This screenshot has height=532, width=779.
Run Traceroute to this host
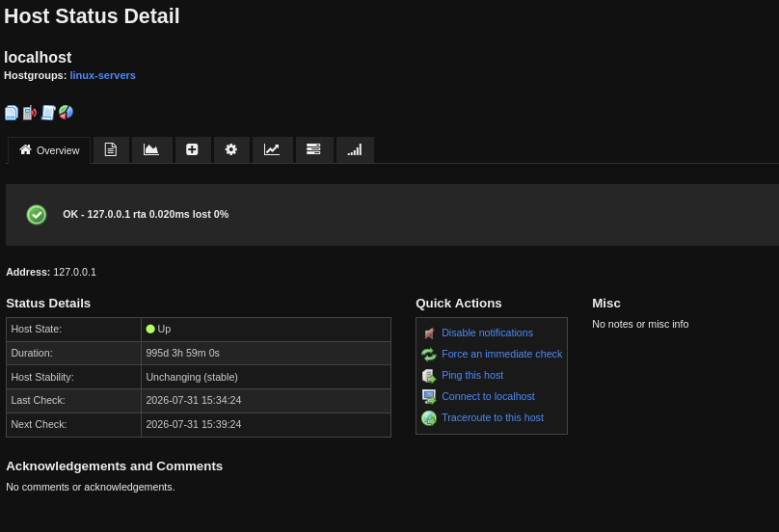[x=493, y=417]
